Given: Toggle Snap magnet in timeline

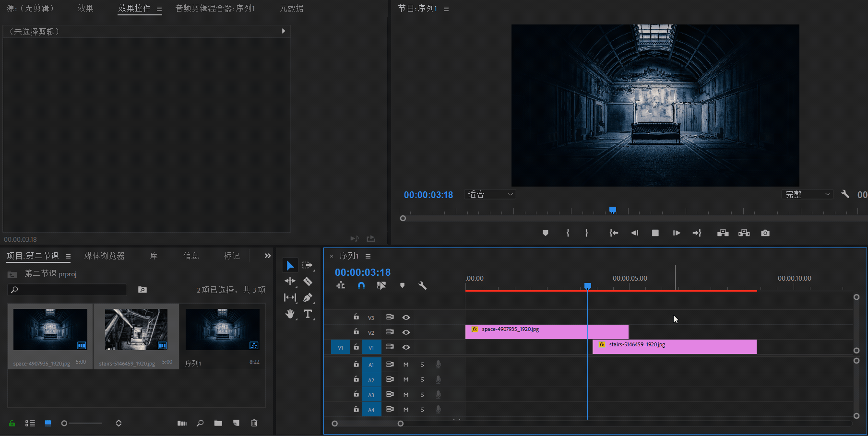Looking at the screenshot, I should point(361,286).
